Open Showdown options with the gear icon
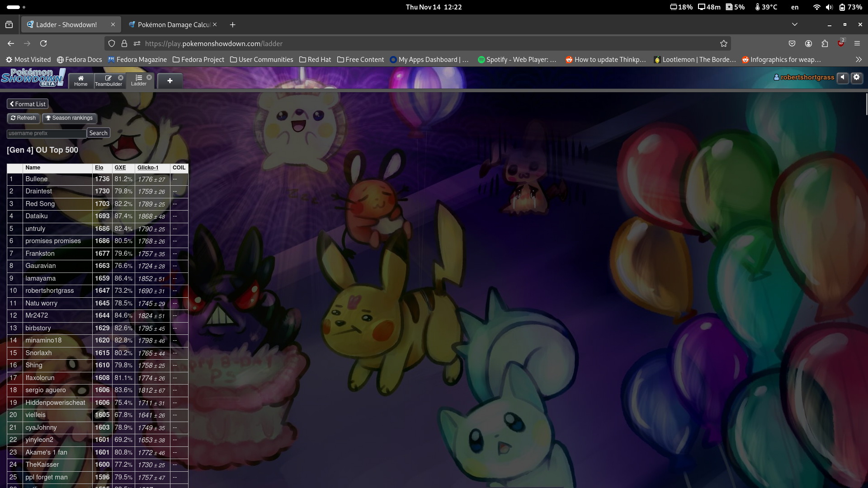868x488 pixels. click(857, 77)
